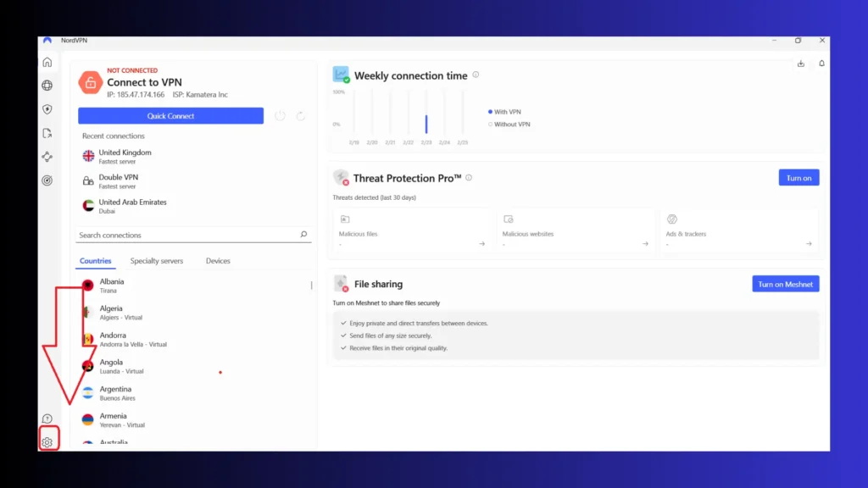This screenshot has height=488, width=868.
Task: Connect to recent Double VPN fastest server
Action: point(194,181)
